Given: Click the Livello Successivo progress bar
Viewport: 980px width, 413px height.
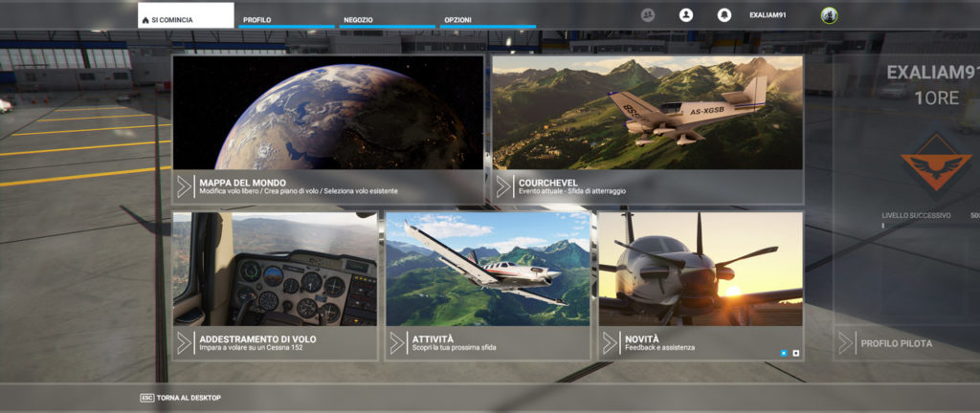Looking at the screenshot, I should 930,226.
